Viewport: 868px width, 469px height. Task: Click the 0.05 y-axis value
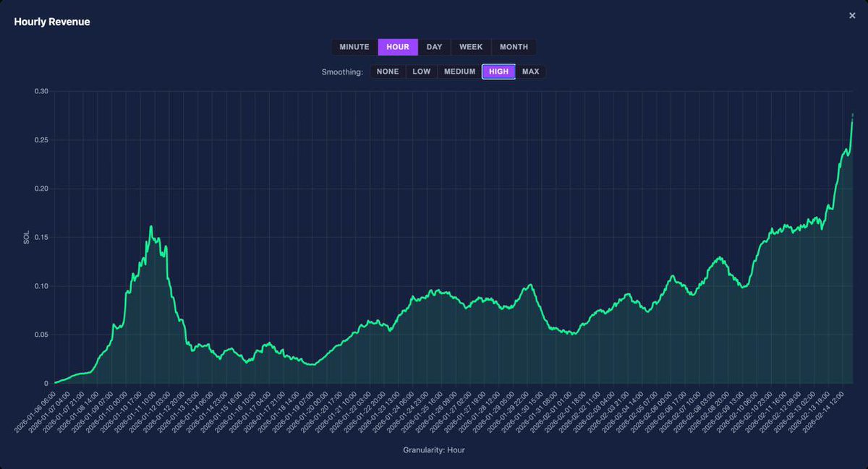click(41, 335)
